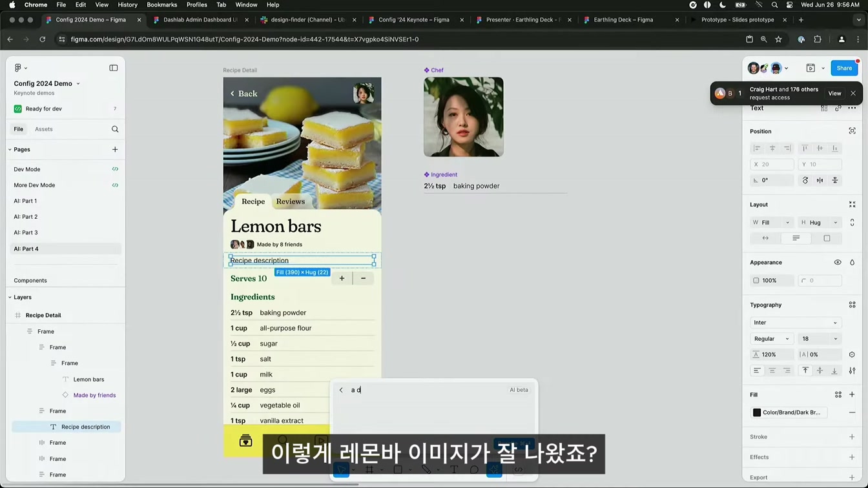Open the component grid icon next to Text
This screenshot has height=488, width=868.
pyautogui.click(x=824, y=108)
